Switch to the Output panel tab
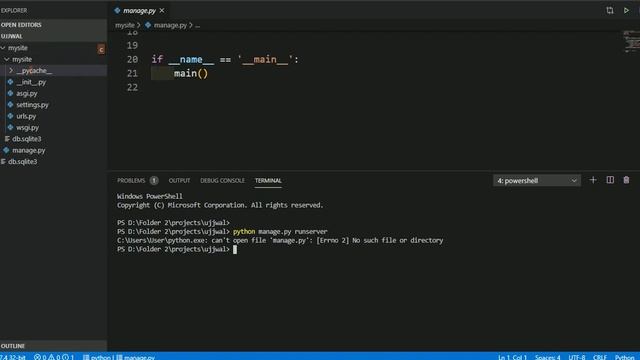The width and height of the screenshot is (640, 360). tap(179, 180)
